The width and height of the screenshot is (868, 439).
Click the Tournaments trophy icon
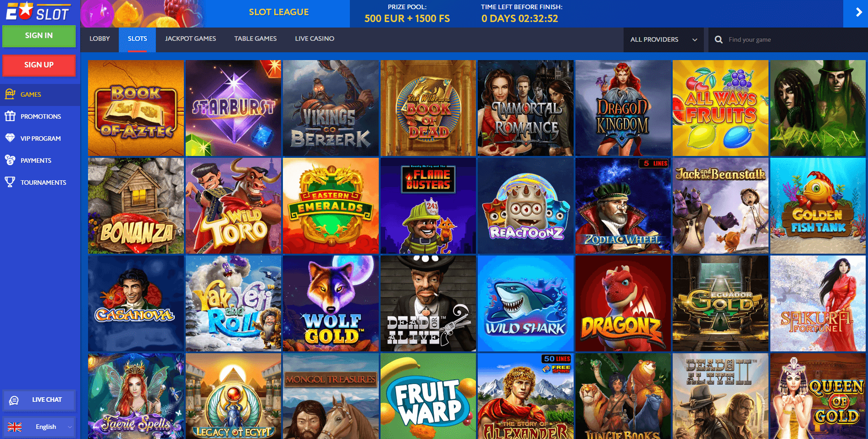(10, 182)
